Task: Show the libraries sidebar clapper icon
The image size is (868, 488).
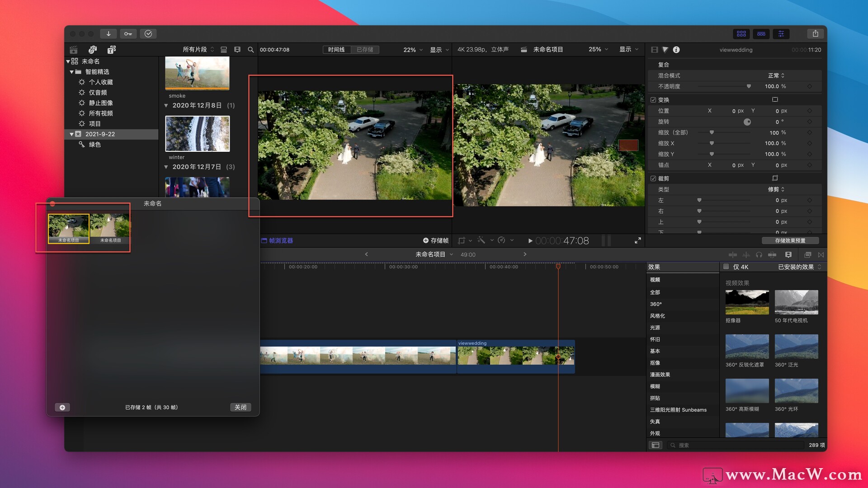Action: click(74, 49)
